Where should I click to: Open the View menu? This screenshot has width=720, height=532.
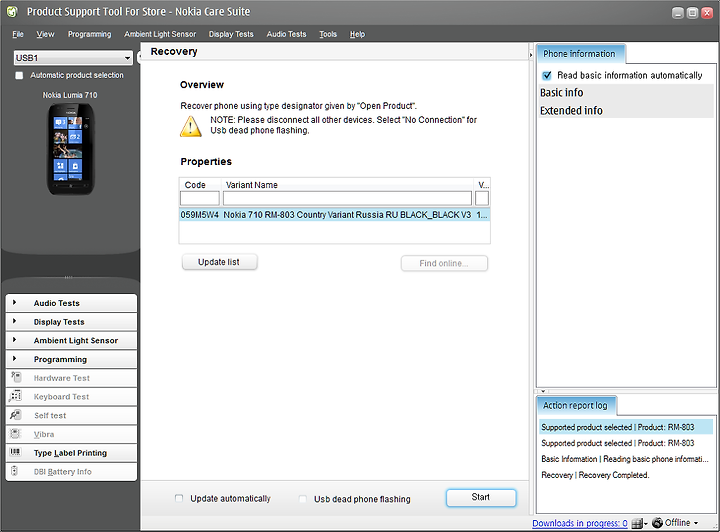point(45,34)
